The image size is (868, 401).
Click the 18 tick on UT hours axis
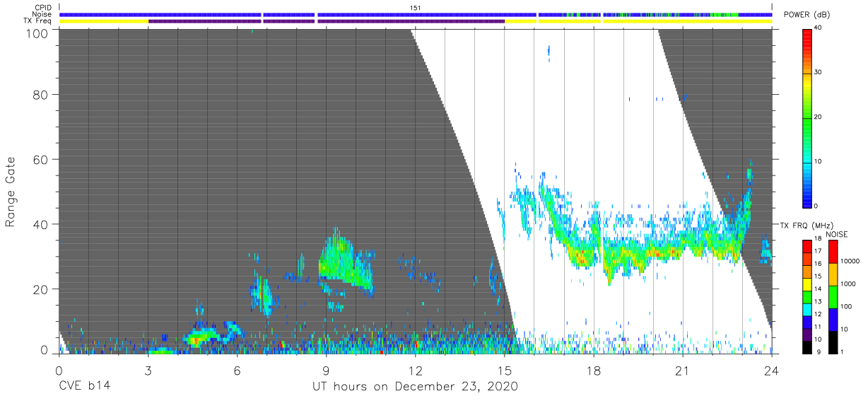[593, 370]
